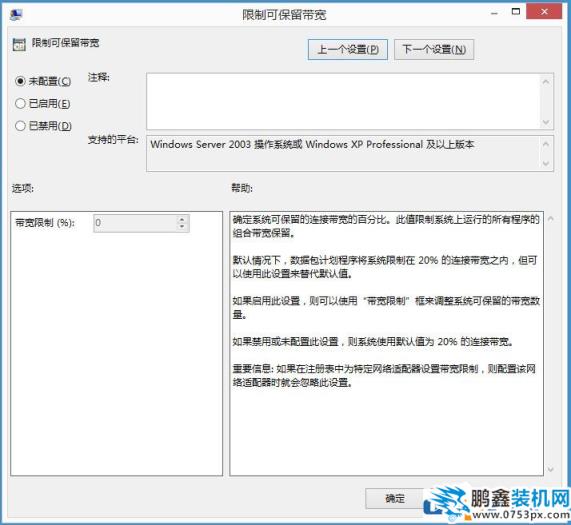Maximize the dialog window
The width and height of the screenshot is (571, 525).
pyautogui.click(x=515, y=12)
